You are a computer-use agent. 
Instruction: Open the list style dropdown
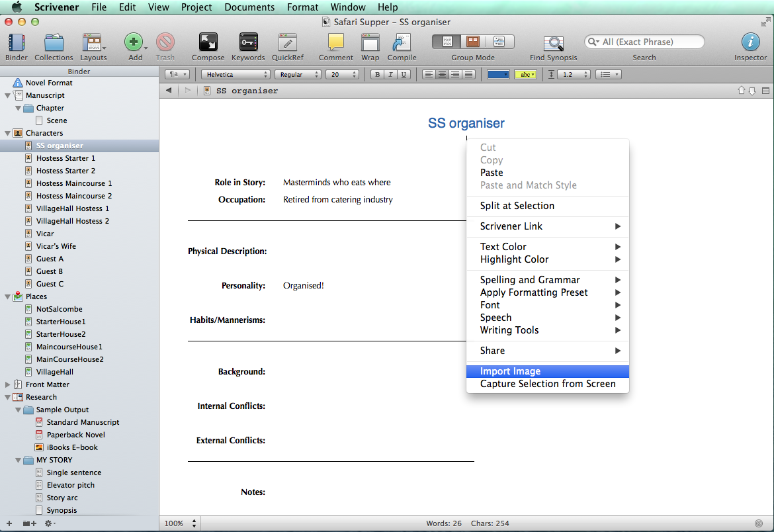608,75
